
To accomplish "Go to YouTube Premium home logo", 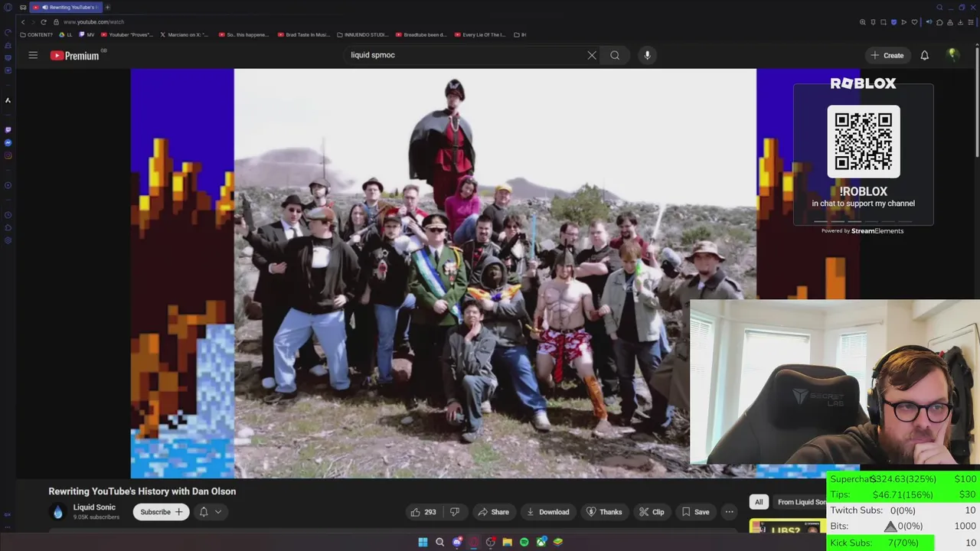I will (75, 55).
